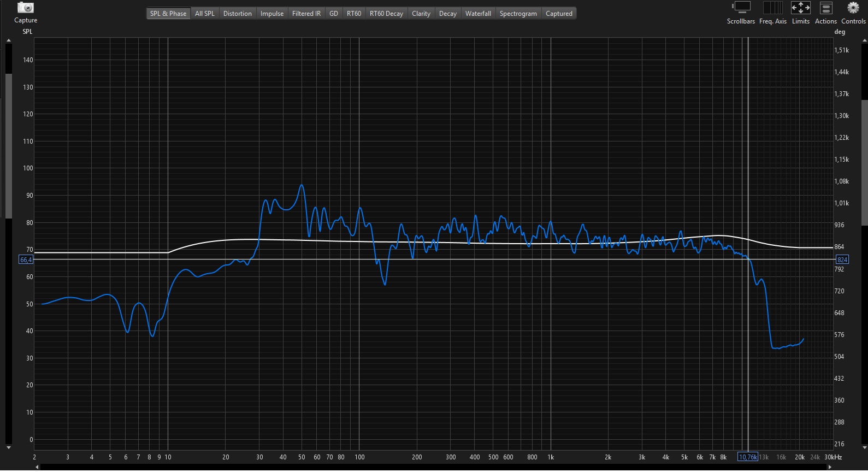This screenshot has width=868, height=472.
Task: Click the bottom frequency scrollbar track
Action: pyautogui.click(x=434, y=468)
